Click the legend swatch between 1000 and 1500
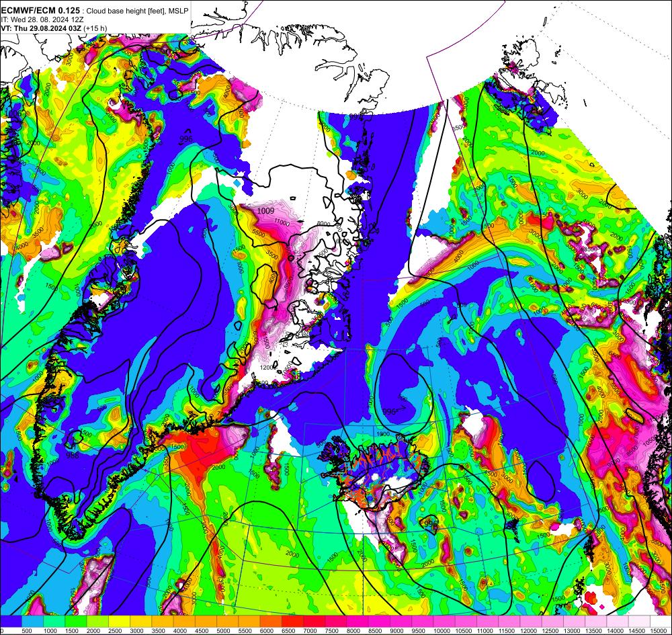 point(54,622)
